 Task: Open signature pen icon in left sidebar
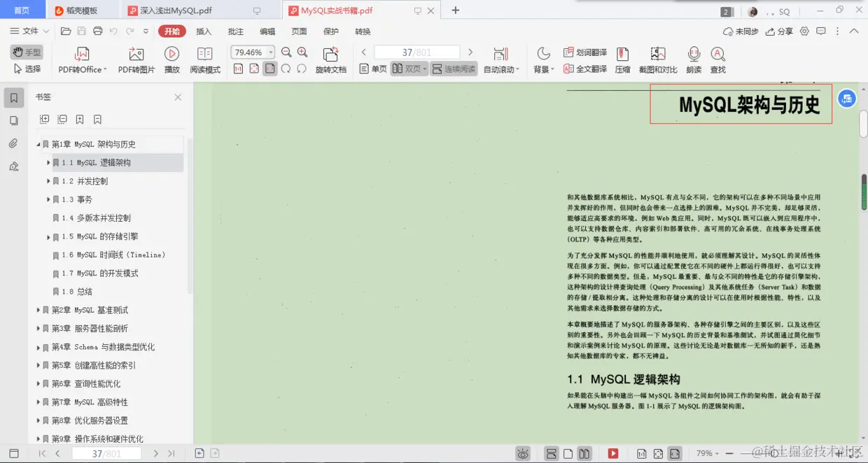click(x=14, y=166)
